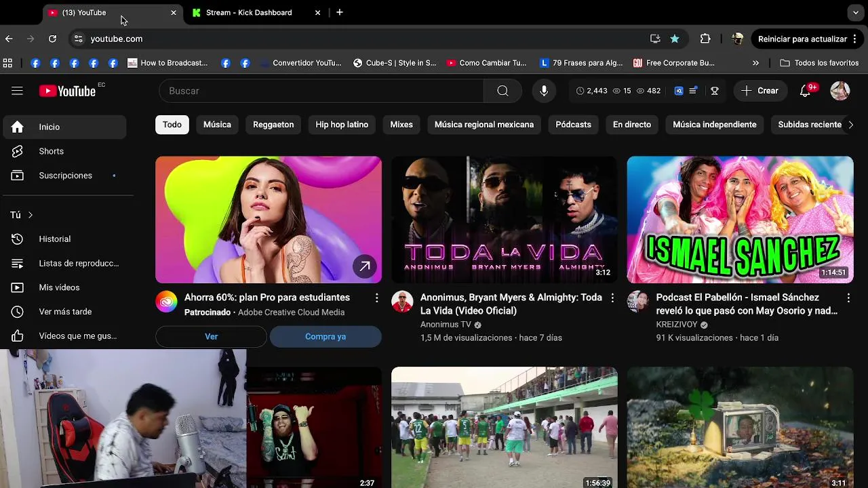Viewport: 868px width, 488px height.
Task: Open the Chrome three-dot menu
Action: click(856, 39)
